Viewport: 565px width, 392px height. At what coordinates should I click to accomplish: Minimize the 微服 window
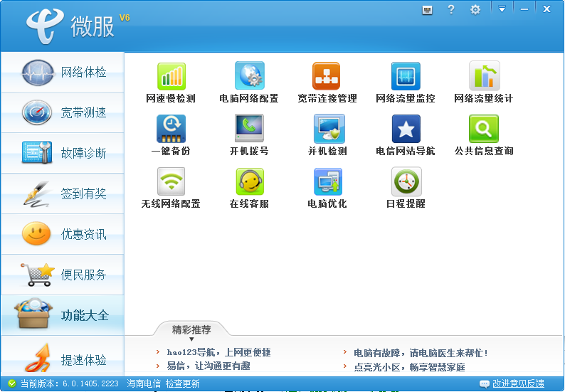click(524, 9)
